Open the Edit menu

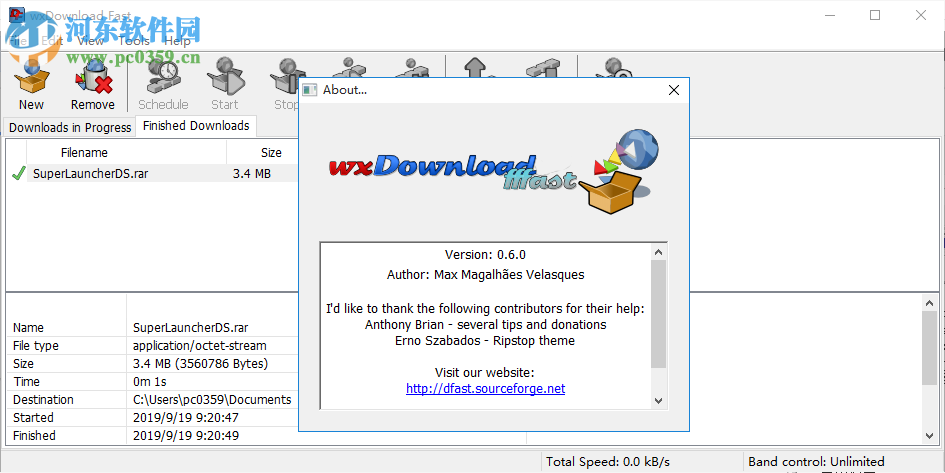(52, 41)
